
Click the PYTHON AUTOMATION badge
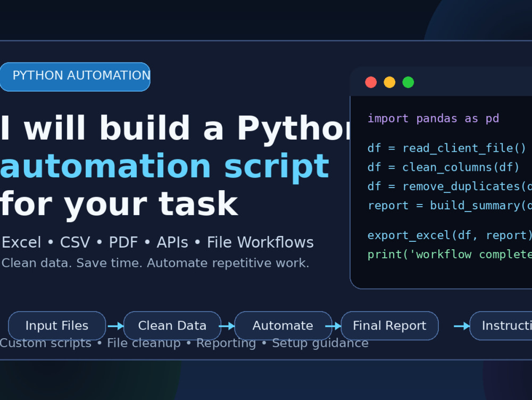tap(75, 77)
